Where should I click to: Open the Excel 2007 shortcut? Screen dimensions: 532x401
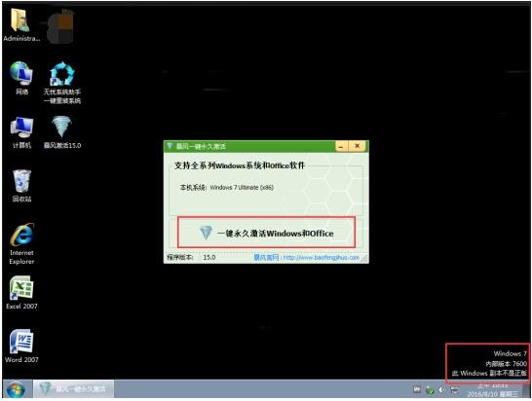coord(21,292)
